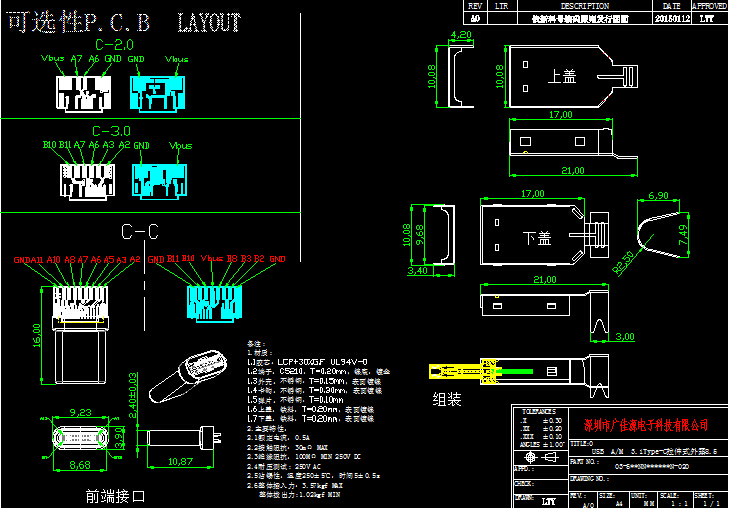Click the 'CHECK:' field in title block
729x509 pixels.
point(524,483)
